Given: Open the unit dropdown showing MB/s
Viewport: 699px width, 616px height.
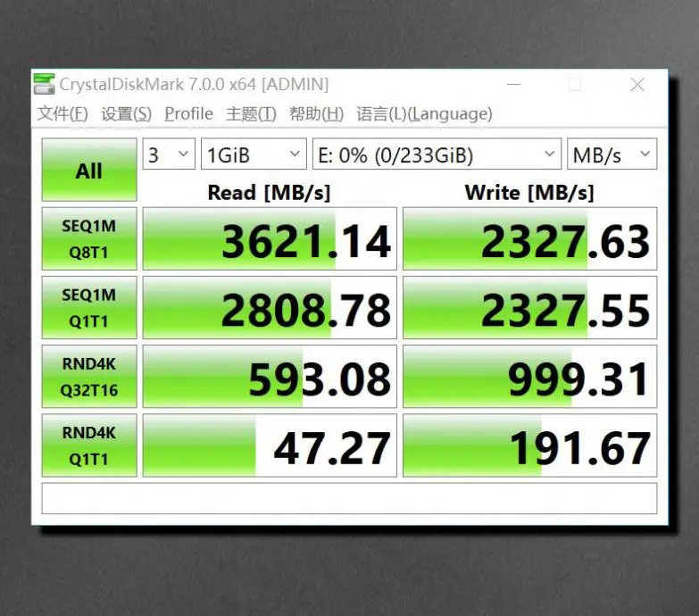Looking at the screenshot, I should (x=612, y=154).
